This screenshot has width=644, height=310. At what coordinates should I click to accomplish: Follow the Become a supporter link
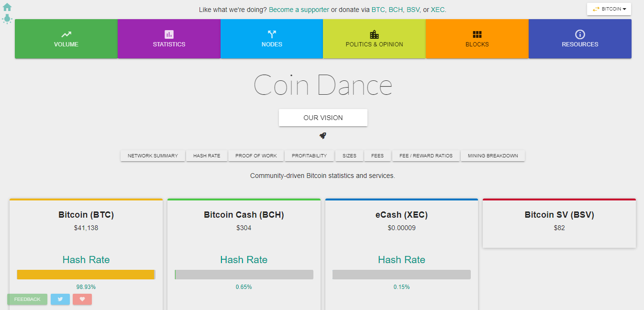pyautogui.click(x=299, y=10)
